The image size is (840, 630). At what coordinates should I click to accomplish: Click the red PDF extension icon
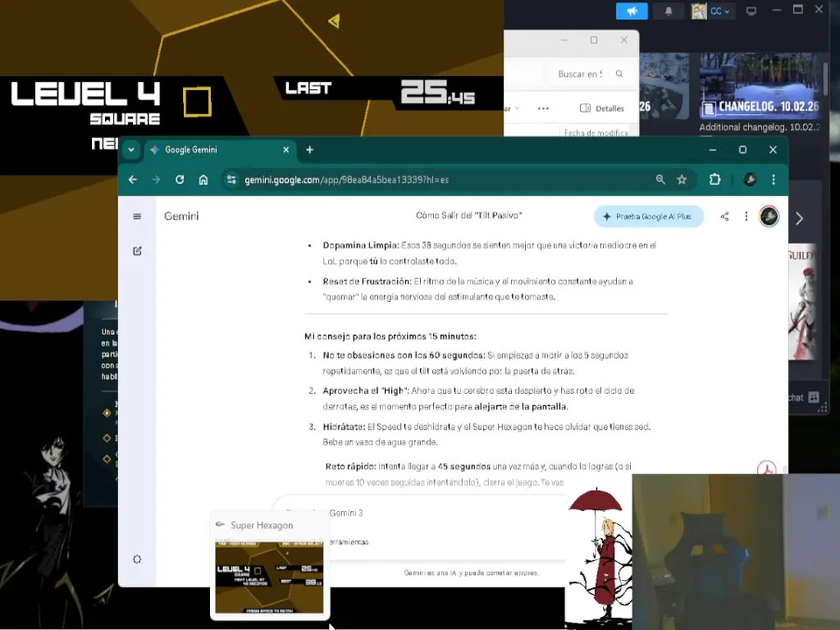click(766, 469)
